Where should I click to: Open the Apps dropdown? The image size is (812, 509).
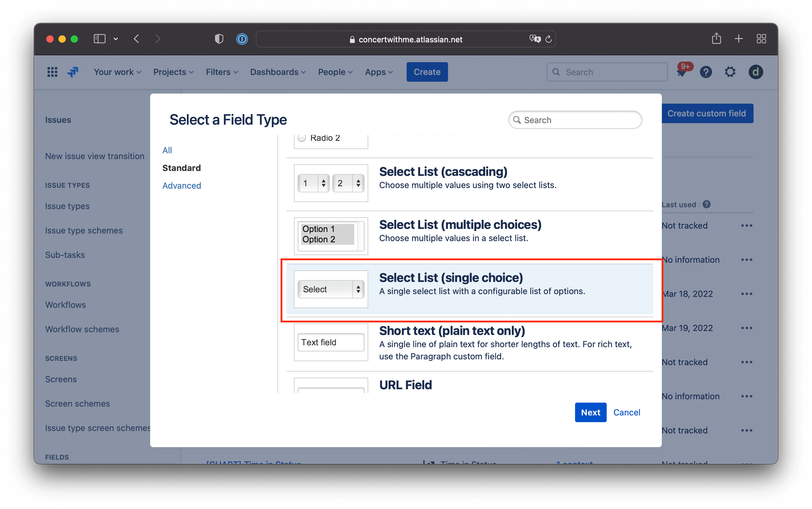tap(378, 72)
